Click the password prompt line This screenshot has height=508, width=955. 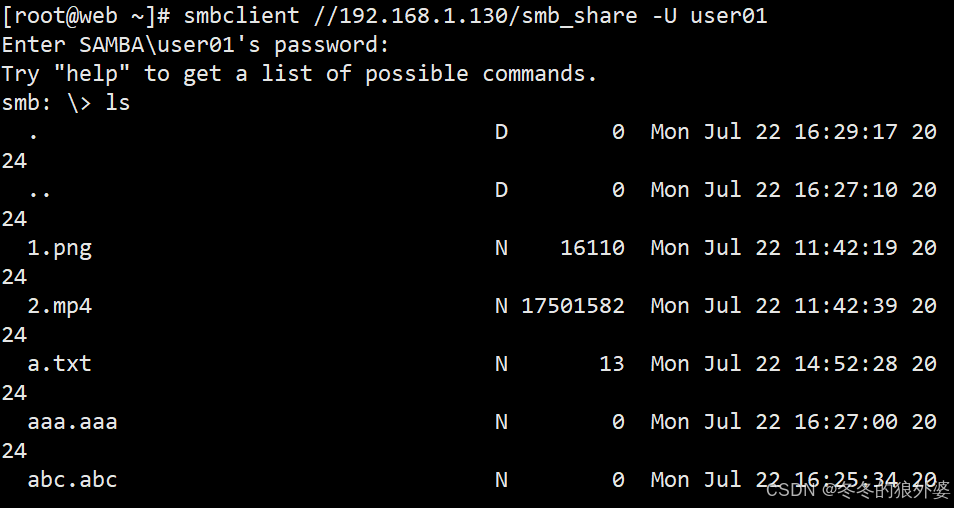click(x=195, y=44)
